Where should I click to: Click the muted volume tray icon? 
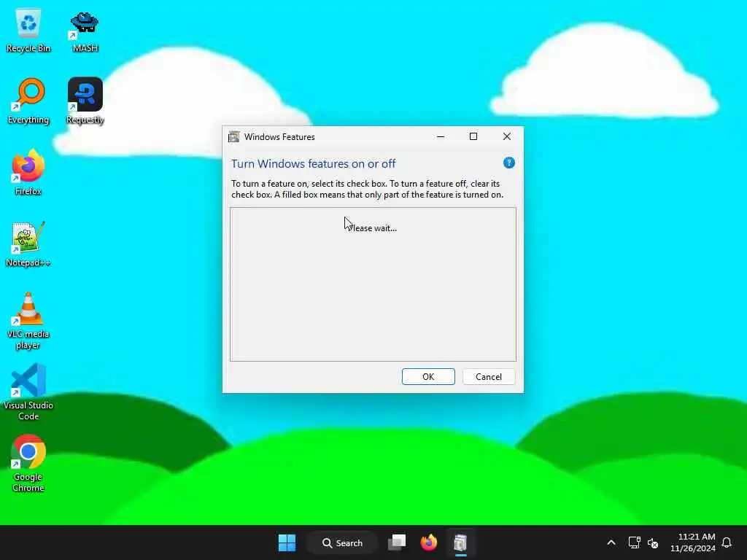click(x=653, y=542)
